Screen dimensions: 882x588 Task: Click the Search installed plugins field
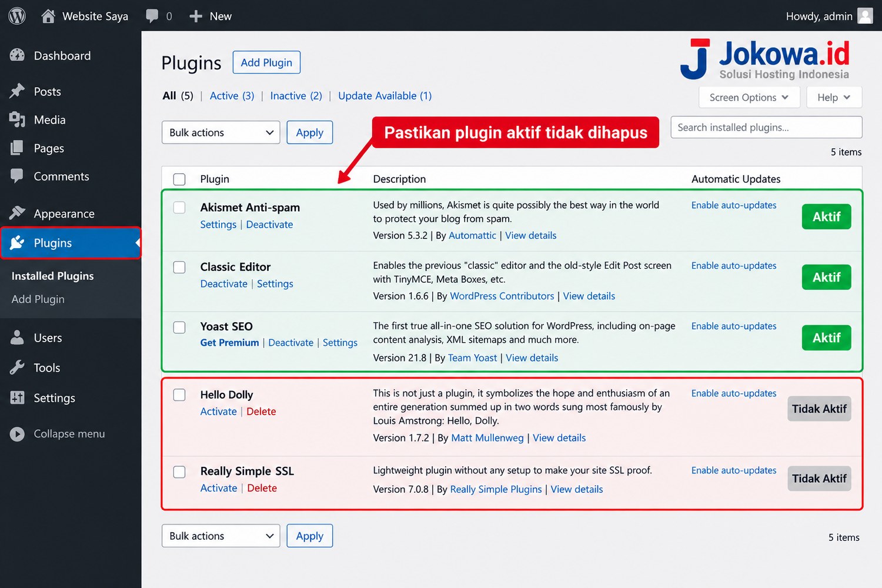[766, 128]
